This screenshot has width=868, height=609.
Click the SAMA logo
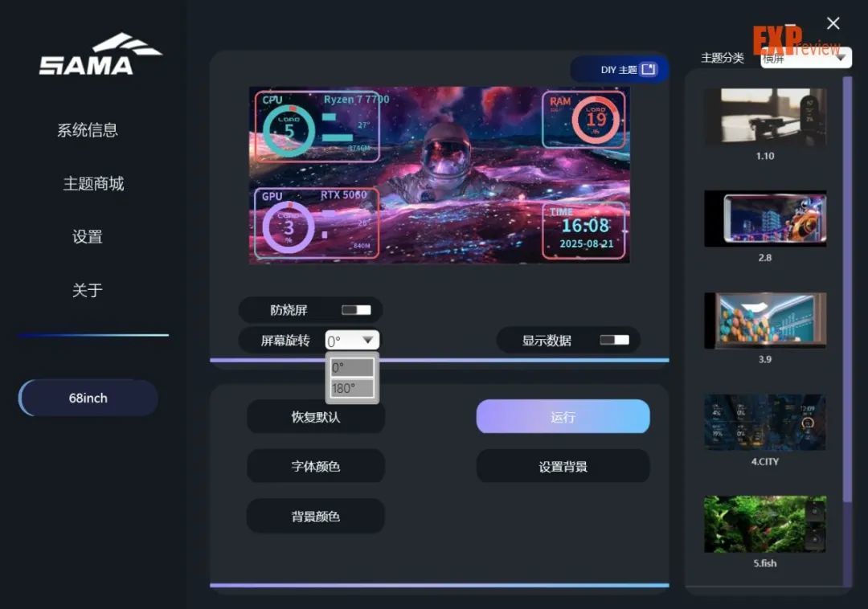(x=100, y=54)
